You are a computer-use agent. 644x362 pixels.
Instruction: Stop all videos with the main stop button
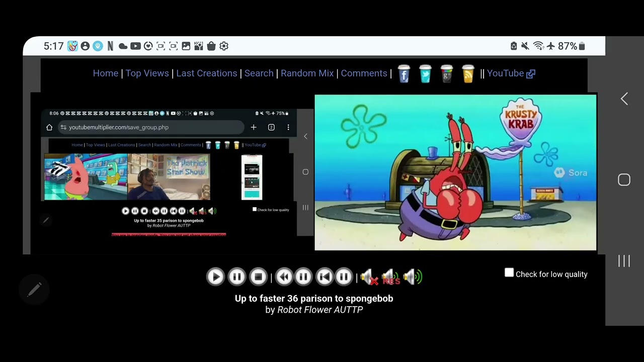[258, 277]
